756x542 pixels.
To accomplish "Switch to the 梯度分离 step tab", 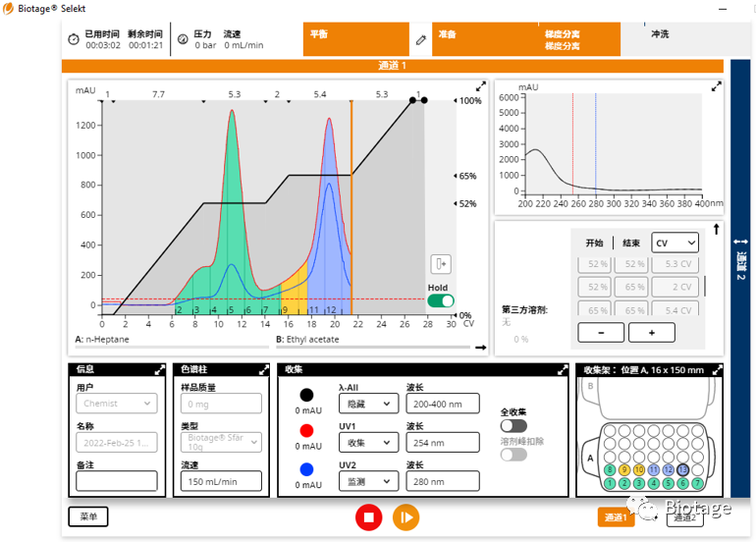I will (x=579, y=39).
